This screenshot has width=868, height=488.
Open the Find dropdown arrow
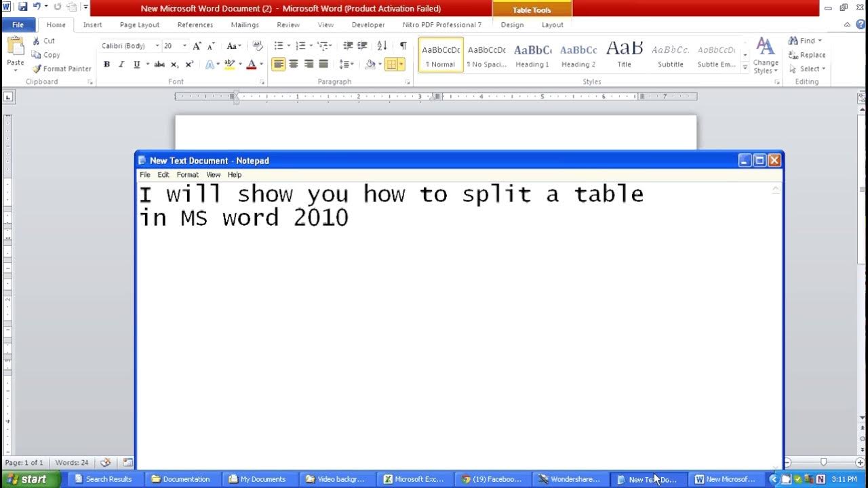tap(819, 41)
